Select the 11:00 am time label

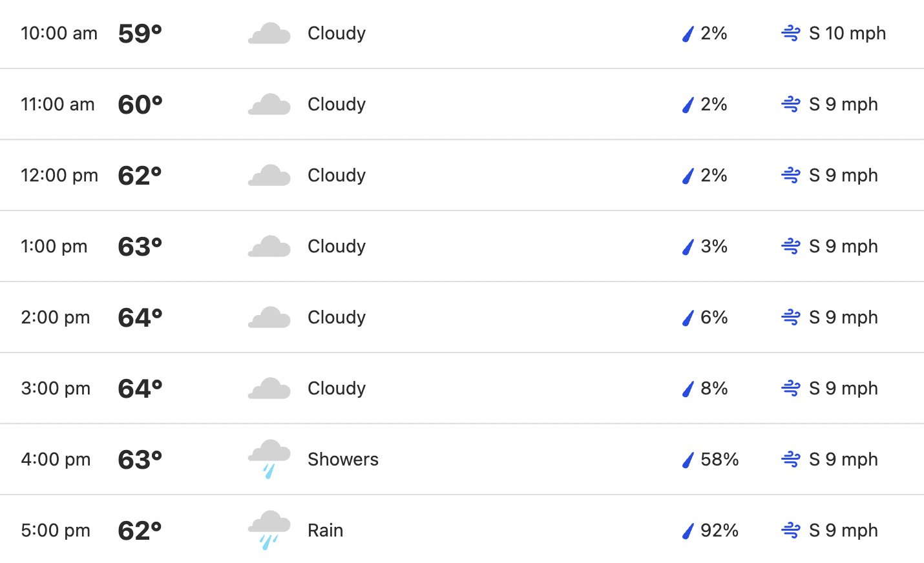pyautogui.click(x=58, y=104)
